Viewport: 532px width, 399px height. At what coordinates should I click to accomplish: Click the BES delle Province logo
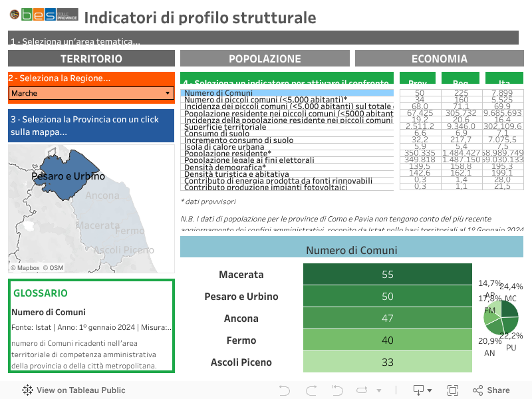pyautogui.click(x=44, y=15)
